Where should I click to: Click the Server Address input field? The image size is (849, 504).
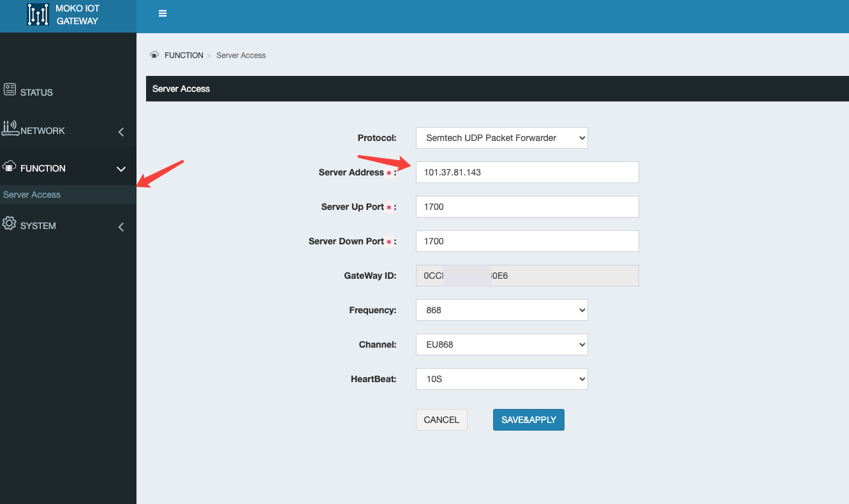point(528,172)
